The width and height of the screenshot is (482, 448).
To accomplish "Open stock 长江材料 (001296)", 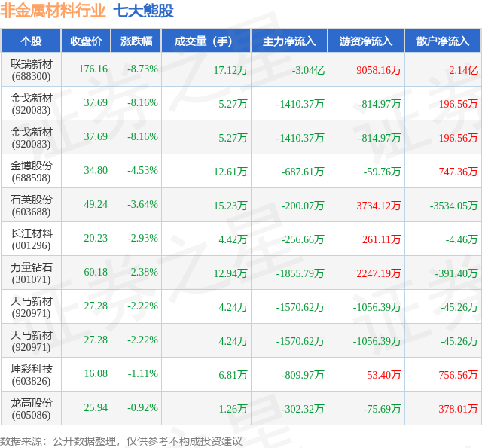I will (31, 239).
